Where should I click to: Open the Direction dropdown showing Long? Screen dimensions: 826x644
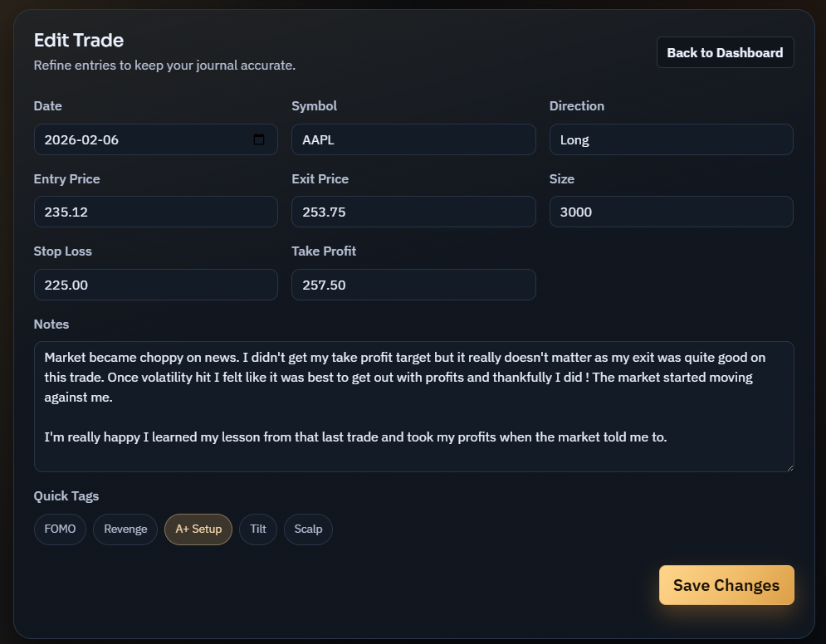(671, 139)
